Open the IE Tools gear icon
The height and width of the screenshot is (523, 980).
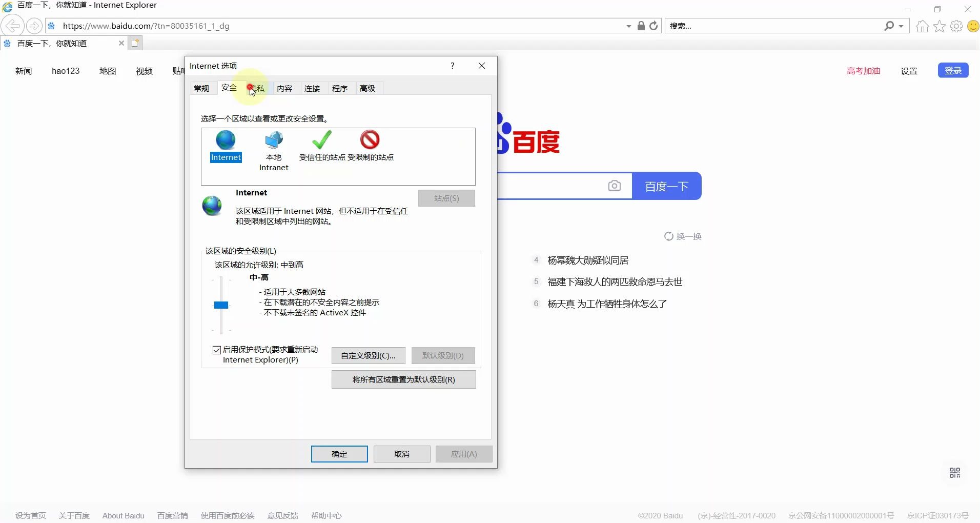click(x=956, y=26)
